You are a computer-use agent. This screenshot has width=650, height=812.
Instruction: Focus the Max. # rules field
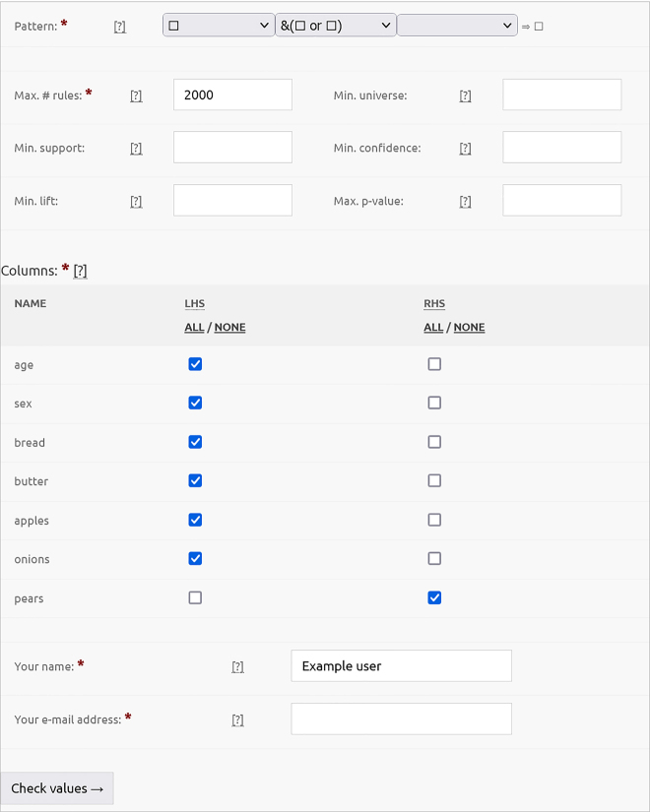click(232, 94)
